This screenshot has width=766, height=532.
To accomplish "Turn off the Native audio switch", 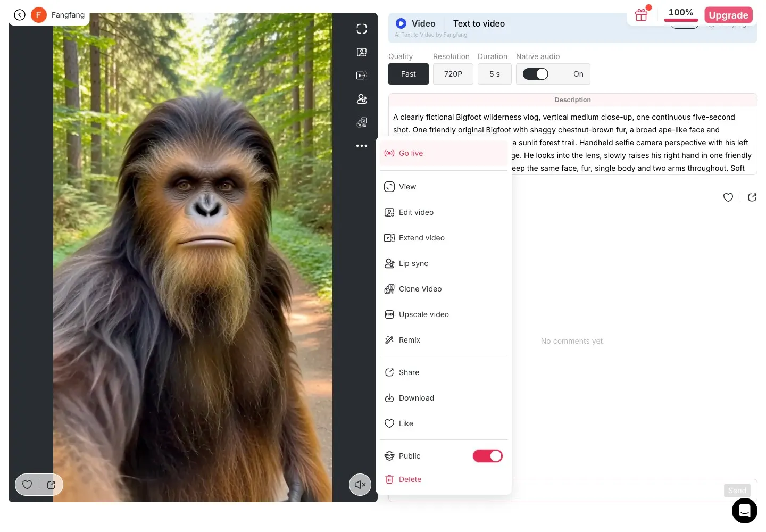I will (x=536, y=74).
